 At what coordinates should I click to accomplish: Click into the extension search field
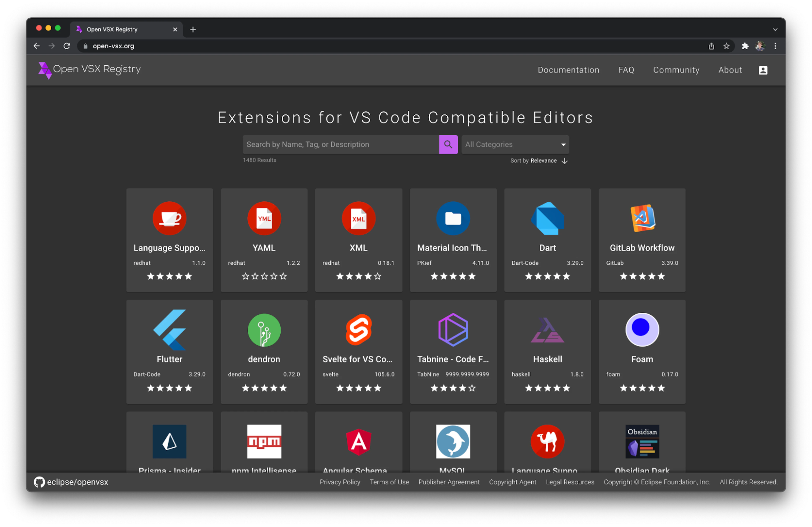pos(340,144)
